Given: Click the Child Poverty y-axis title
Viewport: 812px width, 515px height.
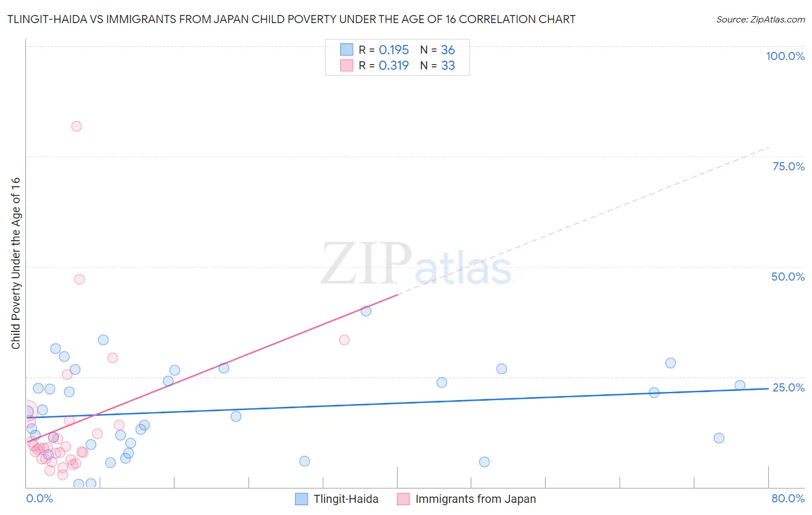Looking at the screenshot, I should pos(16,263).
